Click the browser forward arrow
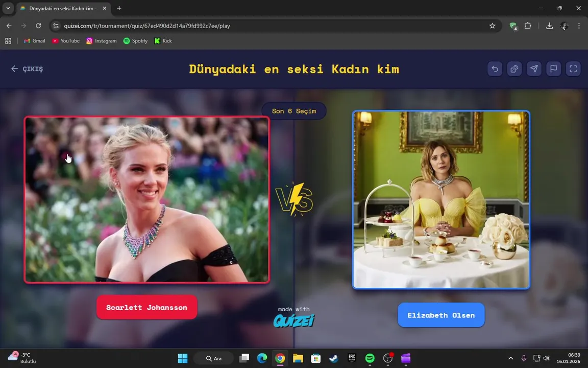 (x=23, y=26)
